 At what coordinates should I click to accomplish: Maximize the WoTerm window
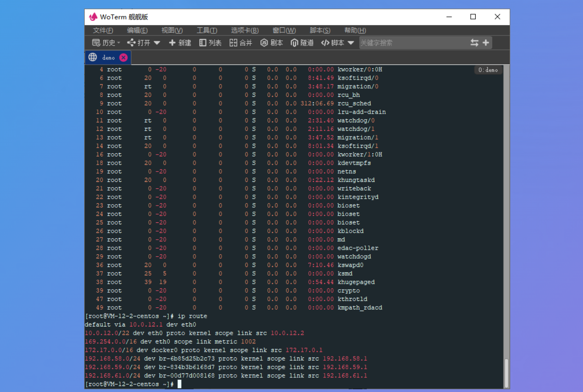pos(473,17)
